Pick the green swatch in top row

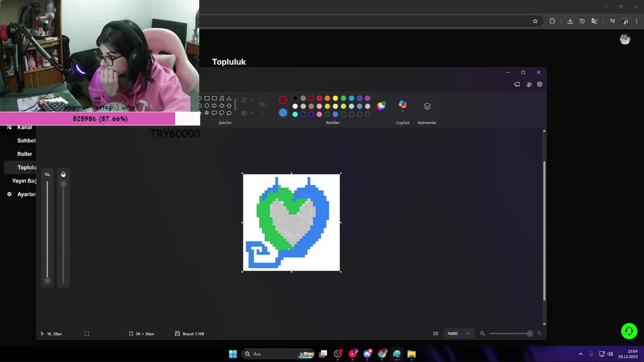(344, 98)
